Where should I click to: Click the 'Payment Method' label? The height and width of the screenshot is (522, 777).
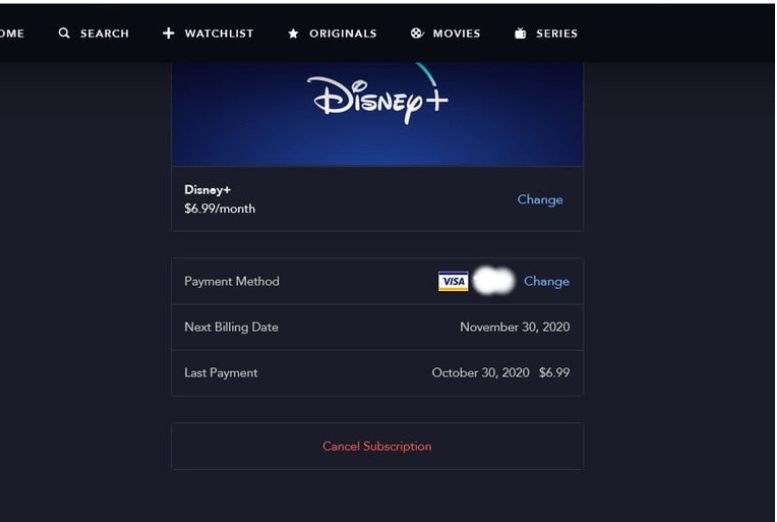[232, 281]
